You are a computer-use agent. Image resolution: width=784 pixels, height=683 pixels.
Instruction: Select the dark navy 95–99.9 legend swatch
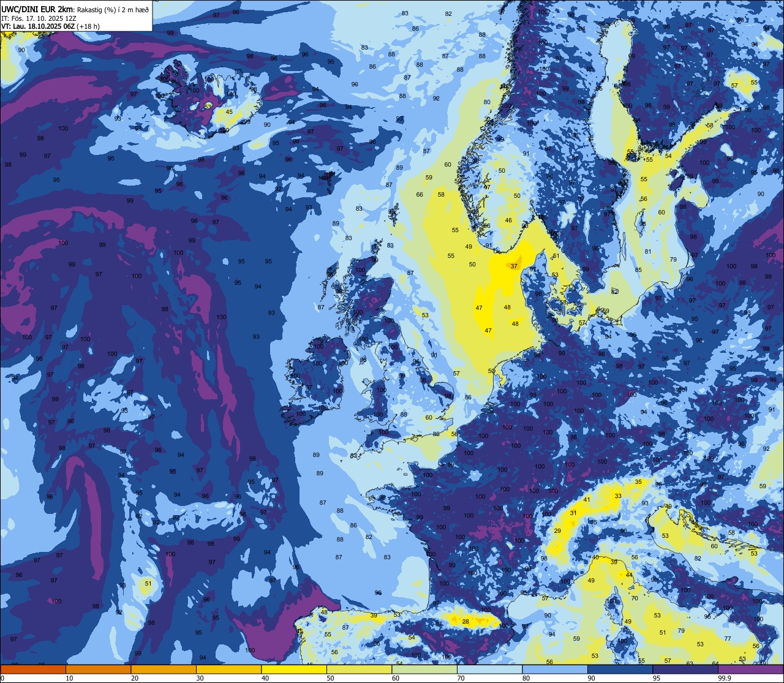tap(685, 669)
